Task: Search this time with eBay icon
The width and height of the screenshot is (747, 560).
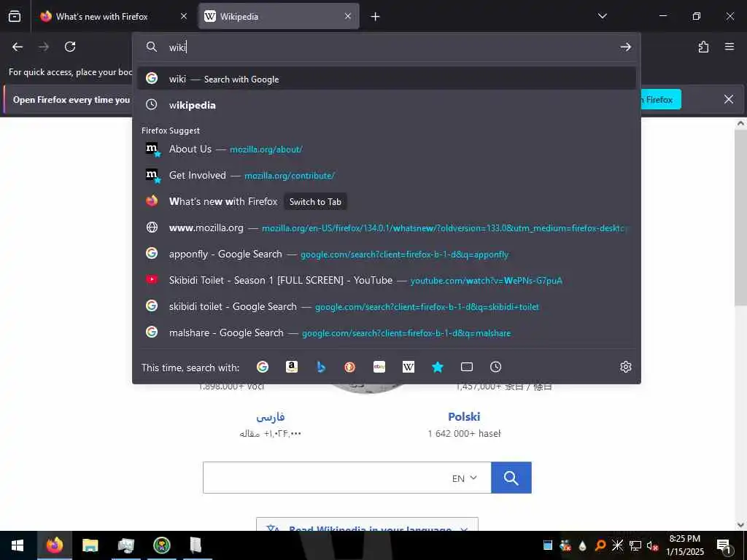Action: click(379, 367)
